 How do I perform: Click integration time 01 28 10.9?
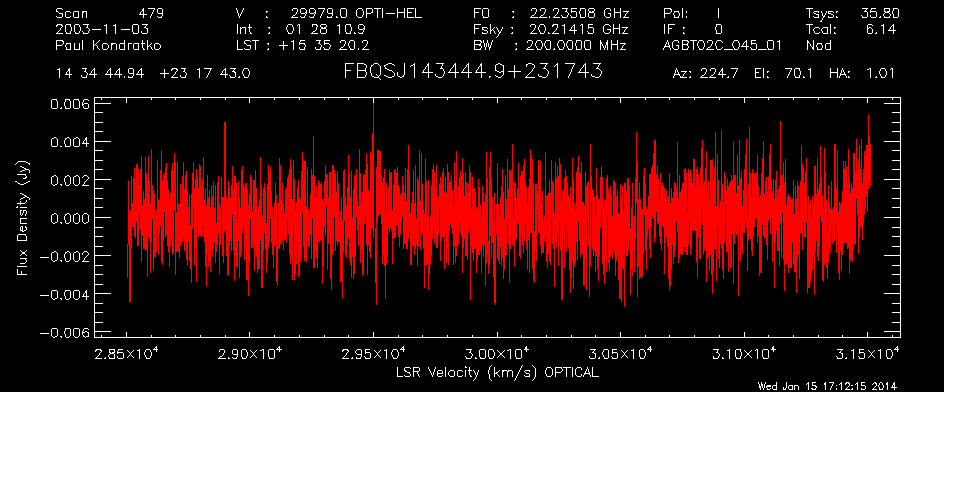pyautogui.click(x=325, y=29)
